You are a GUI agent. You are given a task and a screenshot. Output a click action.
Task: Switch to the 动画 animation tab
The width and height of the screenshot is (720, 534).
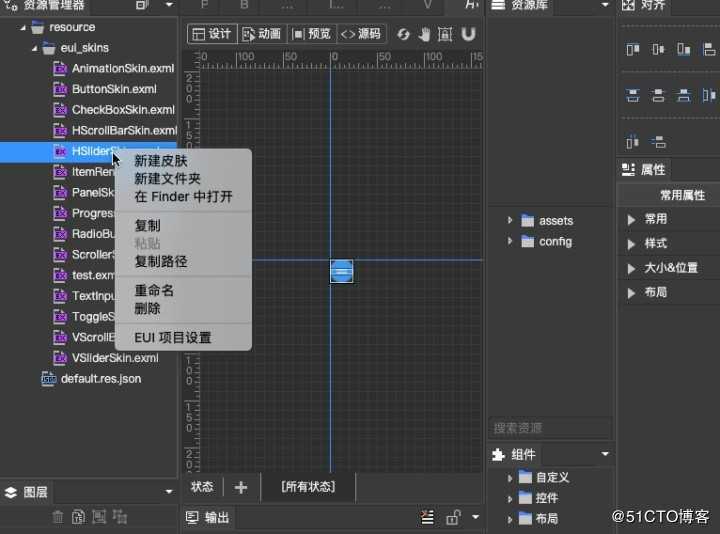click(x=262, y=34)
